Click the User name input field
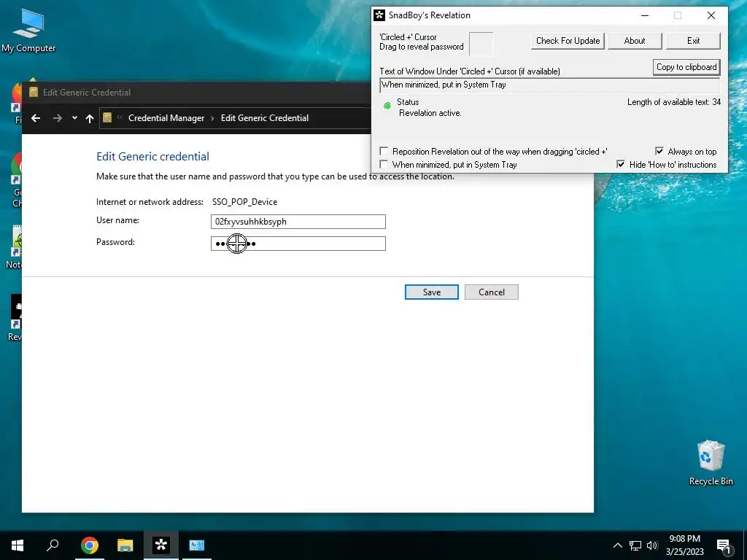This screenshot has height=560, width=747. (x=298, y=222)
